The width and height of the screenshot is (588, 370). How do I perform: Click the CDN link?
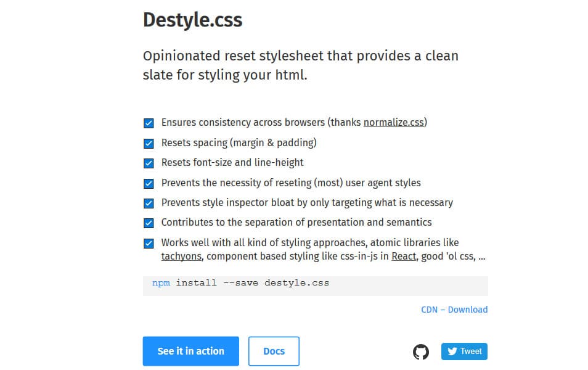[429, 310]
